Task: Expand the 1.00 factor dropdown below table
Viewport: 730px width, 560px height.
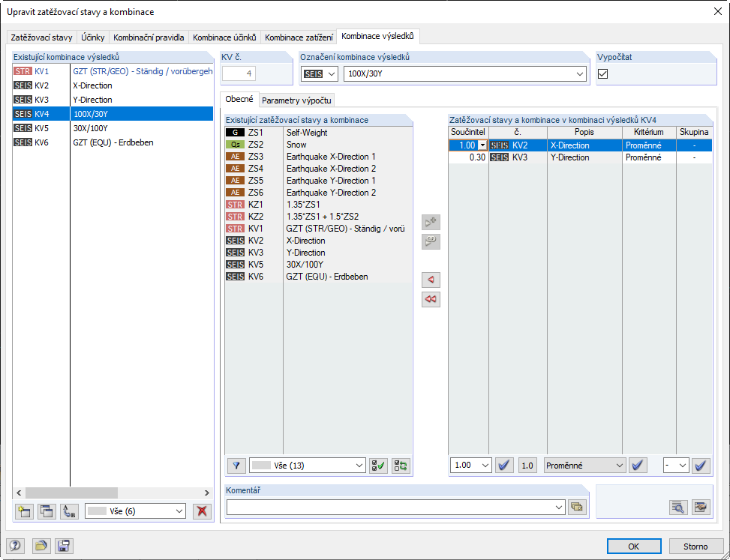Action: [485, 465]
